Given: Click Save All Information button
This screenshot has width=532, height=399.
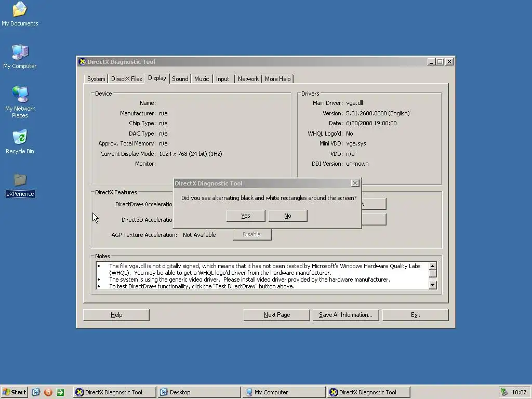Looking at the screenshot, I should pos(345,315).
